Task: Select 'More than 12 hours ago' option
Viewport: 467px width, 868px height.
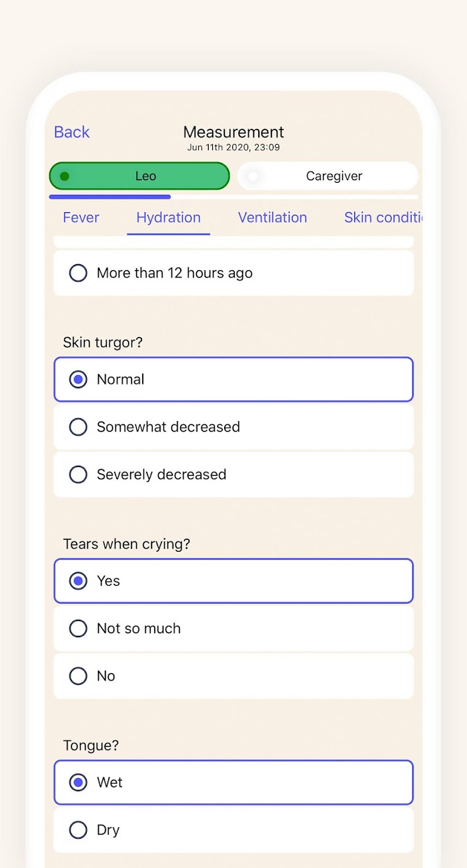Action: coord(78,273)
